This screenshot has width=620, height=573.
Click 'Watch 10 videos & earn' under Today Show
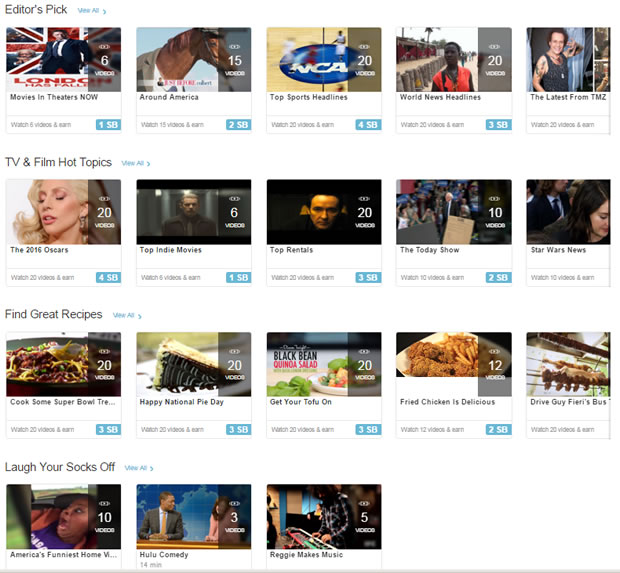(433, 278)
